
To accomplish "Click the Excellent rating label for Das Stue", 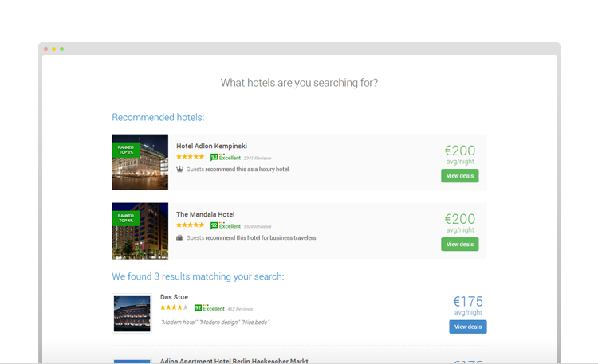I will 214,308.
